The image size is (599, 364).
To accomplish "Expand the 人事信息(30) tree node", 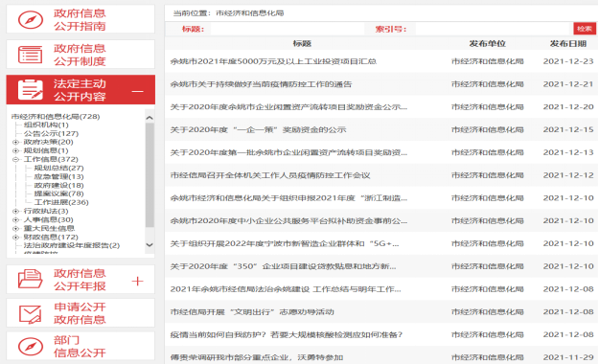I will (15, 220).
